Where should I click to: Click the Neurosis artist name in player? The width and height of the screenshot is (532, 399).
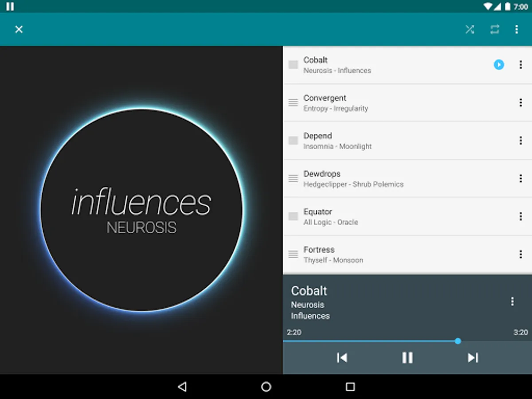pos(308,305)
